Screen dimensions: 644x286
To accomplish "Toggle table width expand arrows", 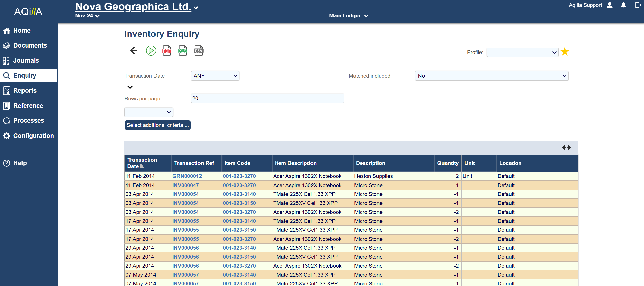I will point(566,148).
